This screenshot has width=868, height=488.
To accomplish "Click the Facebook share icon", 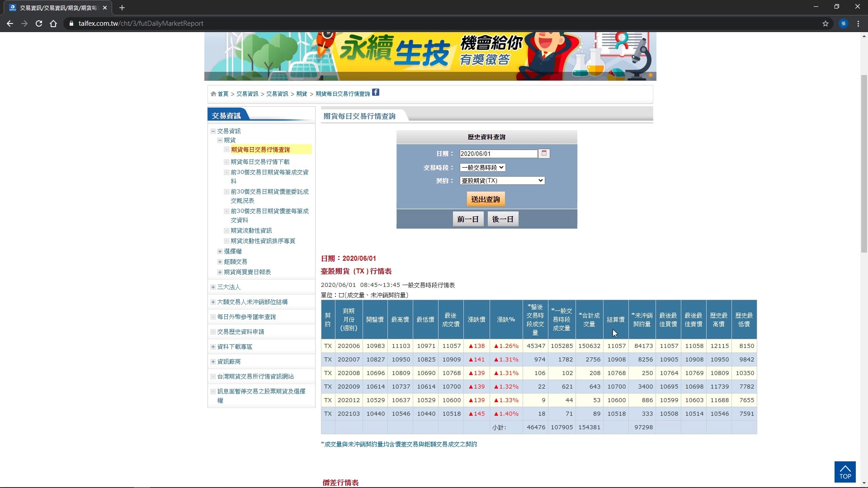I will (376, 93).
